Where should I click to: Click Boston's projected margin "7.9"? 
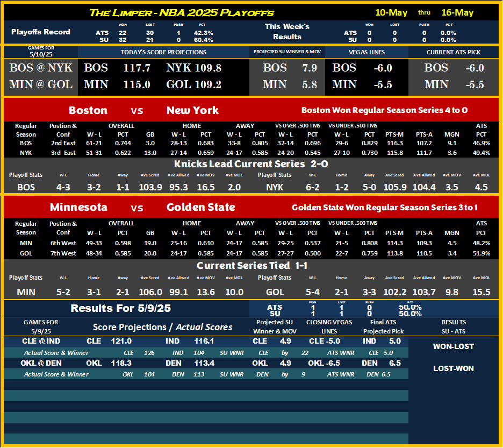(309, 68)
